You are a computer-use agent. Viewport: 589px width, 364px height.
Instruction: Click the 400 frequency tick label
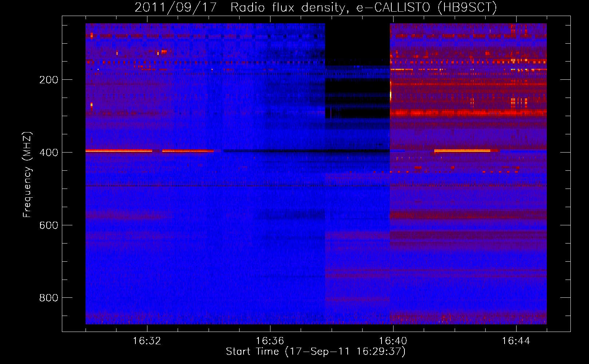tap(49, 153)
